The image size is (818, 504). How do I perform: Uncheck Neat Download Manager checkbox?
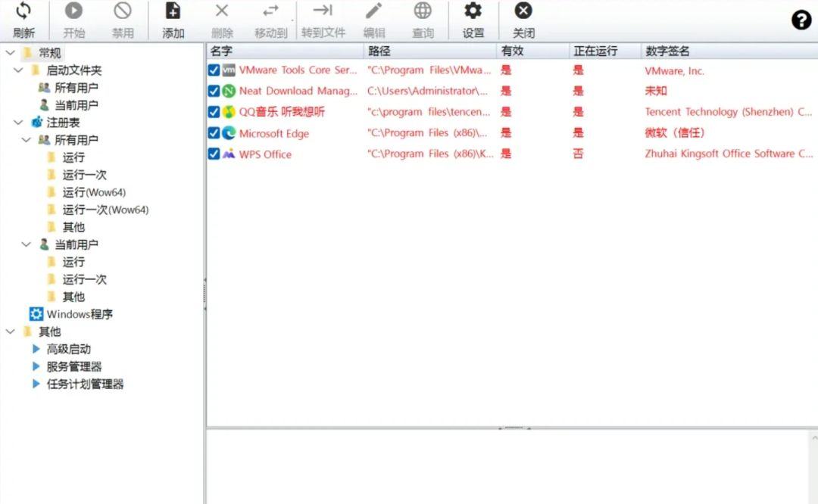(214, 92)
